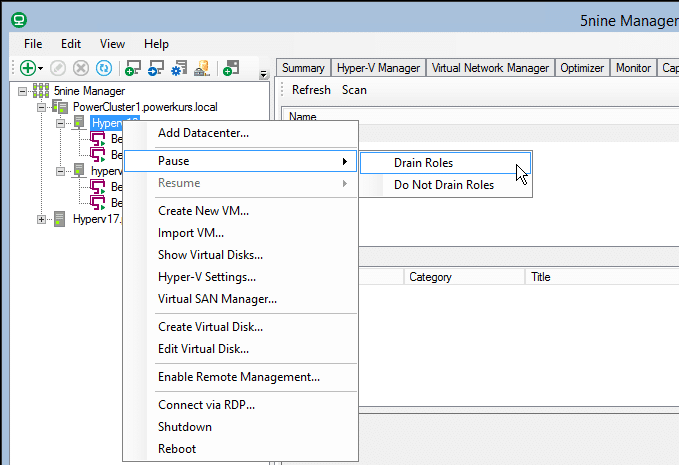Collapse the PowerCluster1.powerkurs.local node
This screenshot has height=465, width=679.
click(x=41, y=107)
